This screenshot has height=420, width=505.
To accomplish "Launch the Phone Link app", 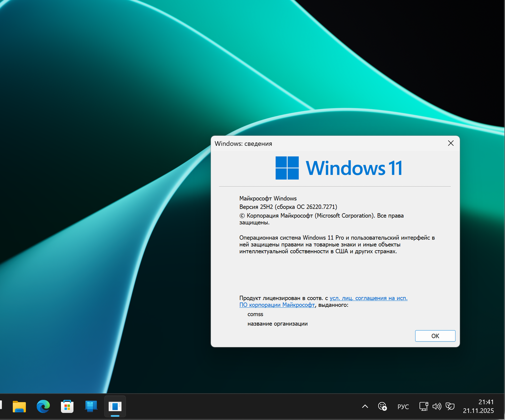I will coord(91,407).
